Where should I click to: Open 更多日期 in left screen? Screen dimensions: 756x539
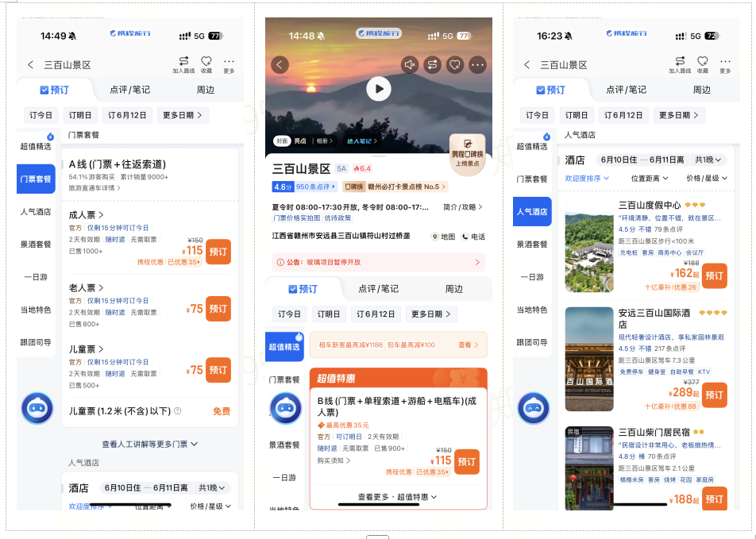pyautogui.click(x=183, y=115)
